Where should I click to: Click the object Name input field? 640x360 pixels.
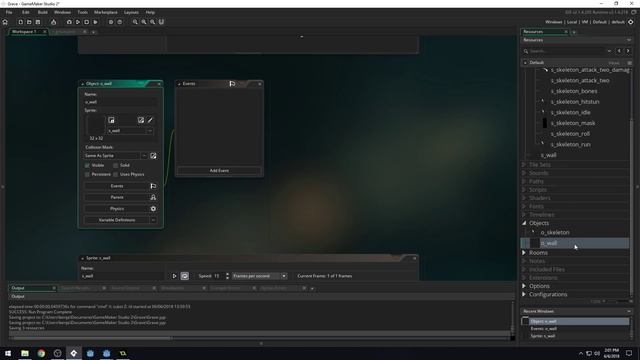coord(121,102)
